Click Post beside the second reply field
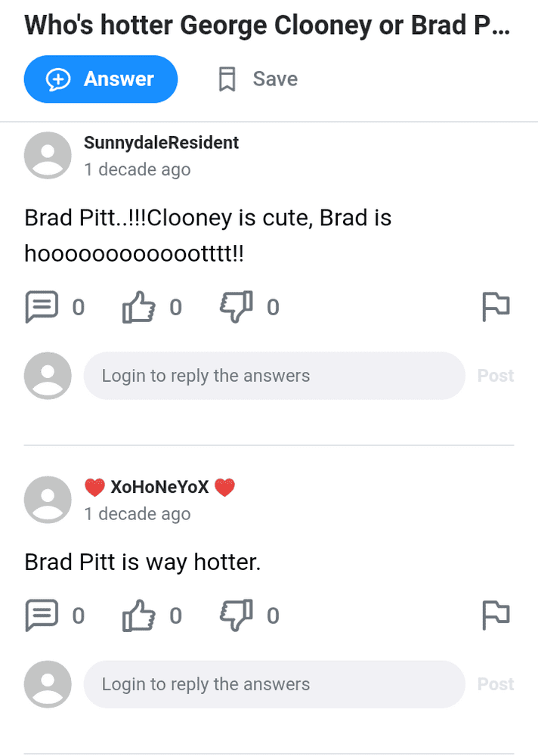 tap(496, 684)
